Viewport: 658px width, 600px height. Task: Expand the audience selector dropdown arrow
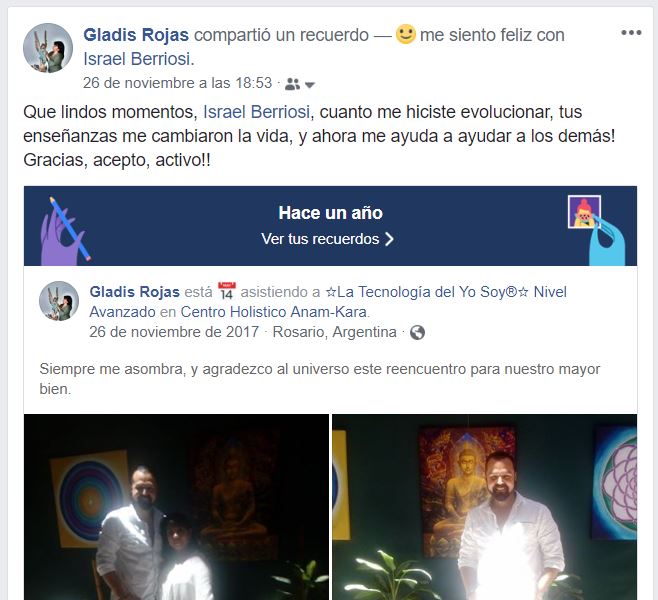click(x=310, y=85)
